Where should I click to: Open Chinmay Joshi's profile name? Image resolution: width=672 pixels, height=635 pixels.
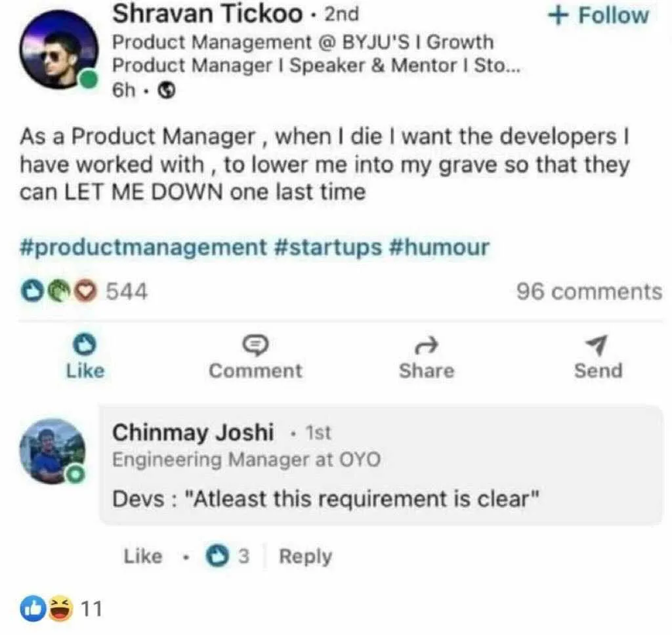pyautogui.click(x=193, y=433)
